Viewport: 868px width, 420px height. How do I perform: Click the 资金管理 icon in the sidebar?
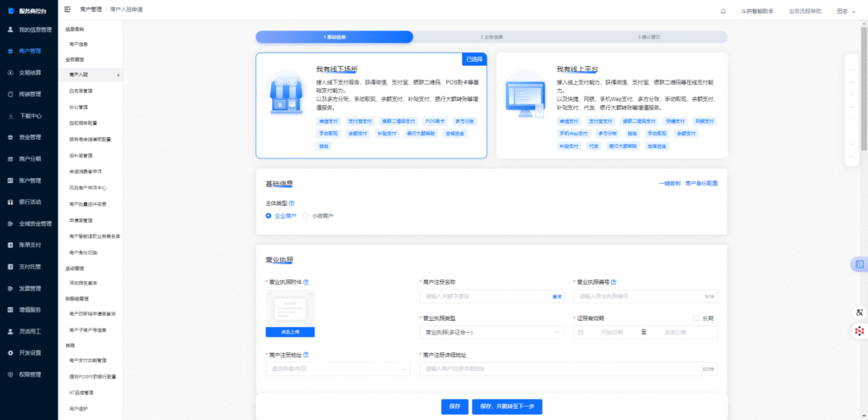pyautogui.click(x=10, y=137)
